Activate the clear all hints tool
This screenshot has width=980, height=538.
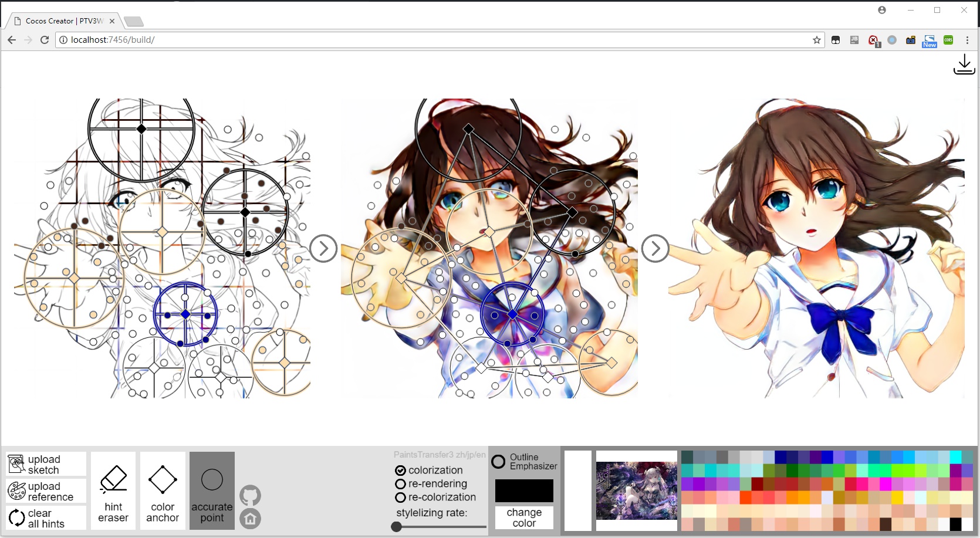pyautogui.click(x=45, y=517)
